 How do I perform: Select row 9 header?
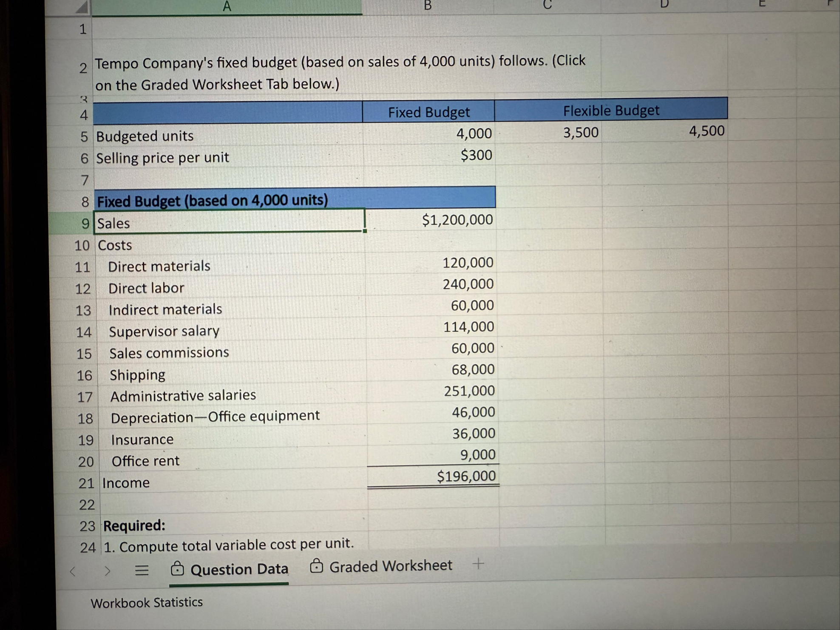coord(85,223)
